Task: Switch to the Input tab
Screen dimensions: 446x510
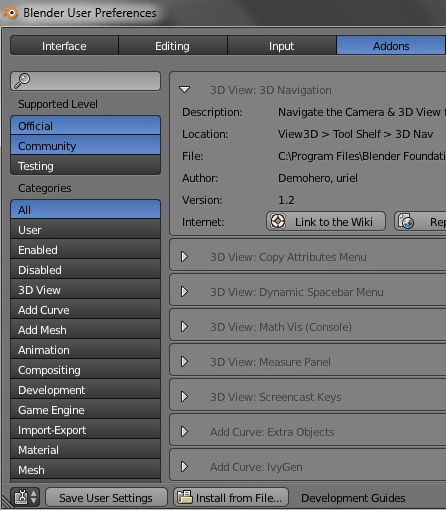Action: pos(282,46)
